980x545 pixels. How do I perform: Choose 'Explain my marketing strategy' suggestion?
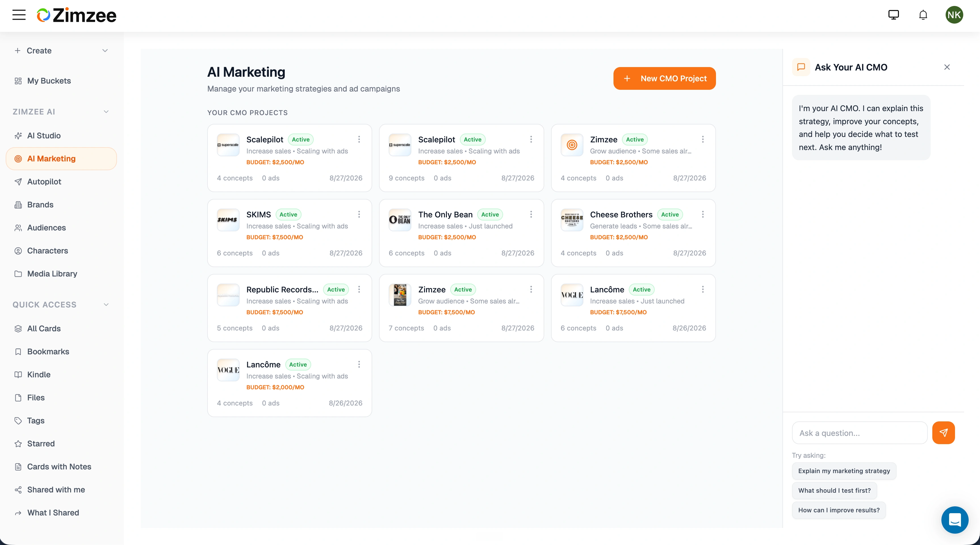[x=844, y=471]
